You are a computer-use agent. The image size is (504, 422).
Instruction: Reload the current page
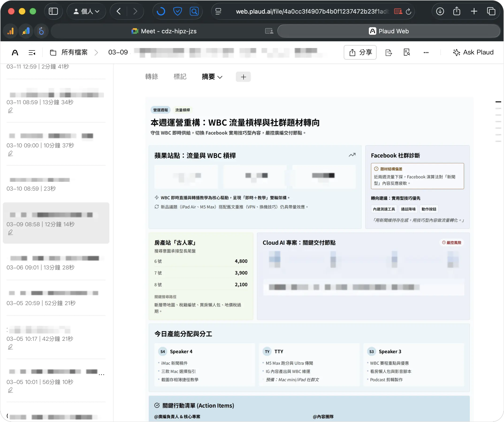409,11
